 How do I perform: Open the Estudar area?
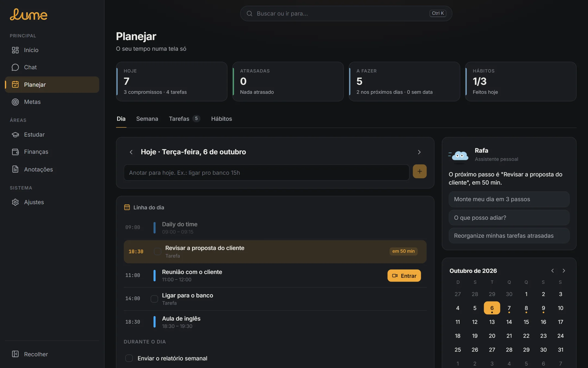click(52, 135)
